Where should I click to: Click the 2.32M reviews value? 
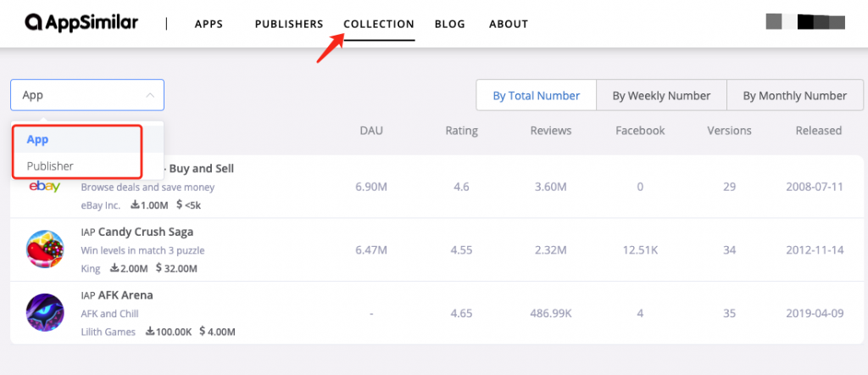point(551,249)
